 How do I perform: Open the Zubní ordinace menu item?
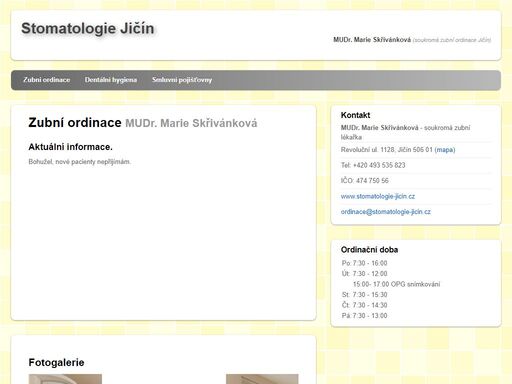(x=47, y=80)
